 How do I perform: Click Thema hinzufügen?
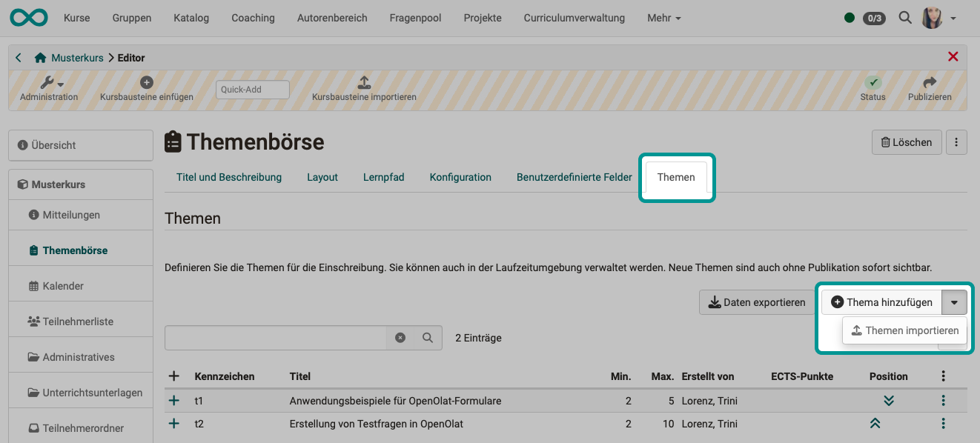(884, 302)
